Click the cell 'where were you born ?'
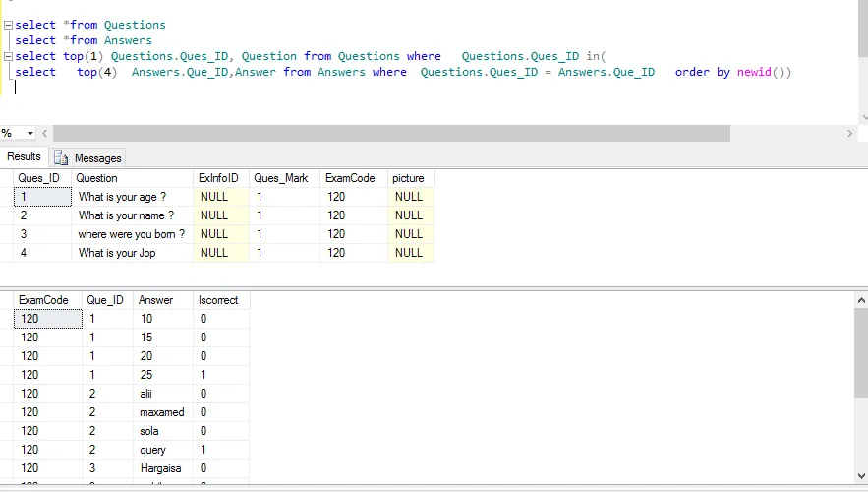The width and height of the screenshot is (868, 492). click(x=133, y=234)
